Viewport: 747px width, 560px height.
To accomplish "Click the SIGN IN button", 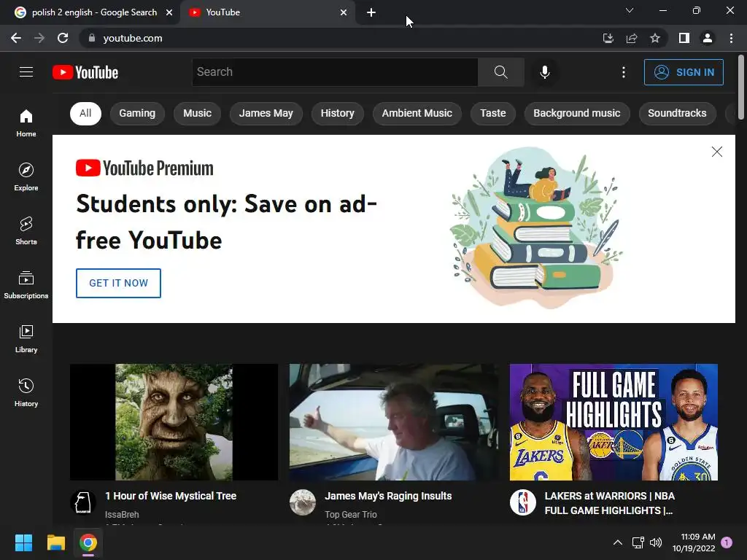I will pyautogui.click(x=684, y=72).
